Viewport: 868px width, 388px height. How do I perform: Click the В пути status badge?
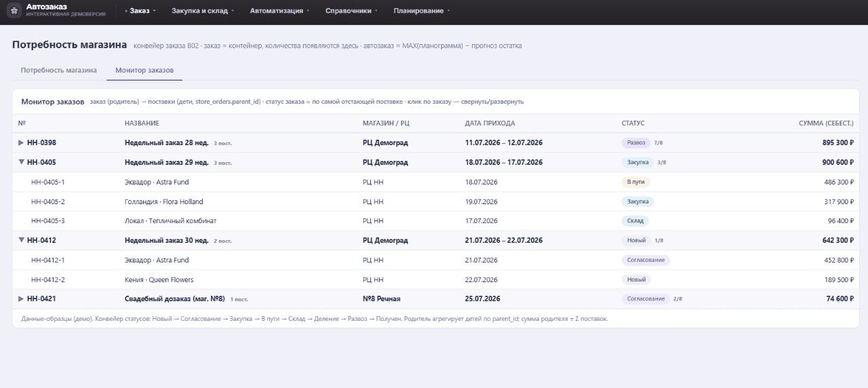pyautogui.click(x=635, y=182)
